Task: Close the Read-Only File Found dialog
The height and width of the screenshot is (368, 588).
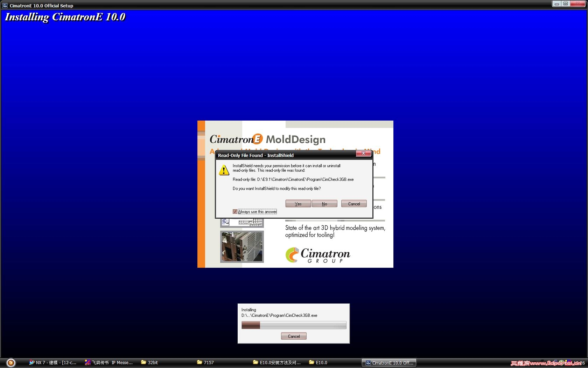Action: pyautogui.click(x=364, y=154)
